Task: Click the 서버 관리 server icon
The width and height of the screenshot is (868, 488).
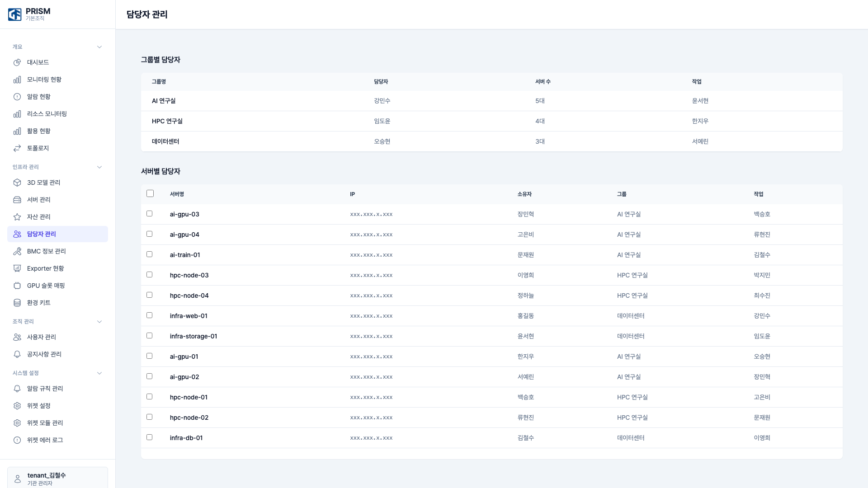Action: click(17, 200)
